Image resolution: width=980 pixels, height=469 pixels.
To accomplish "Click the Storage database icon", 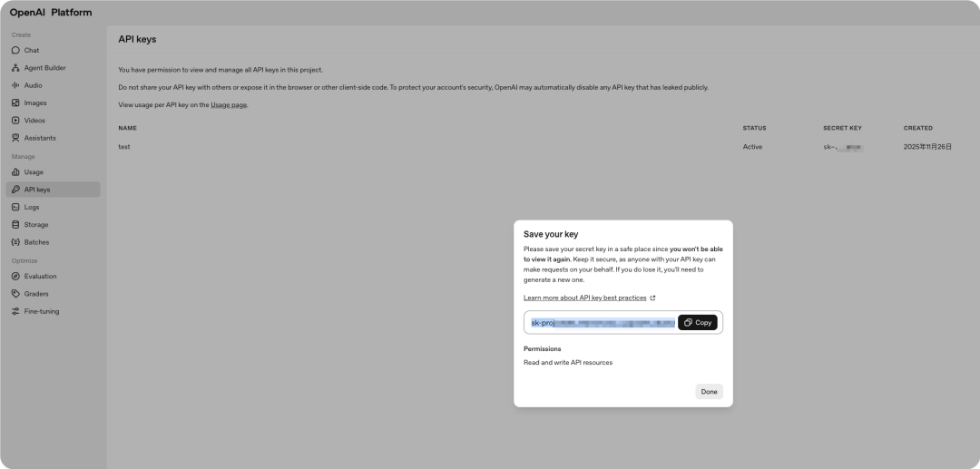I will click(x=15, y=225).
